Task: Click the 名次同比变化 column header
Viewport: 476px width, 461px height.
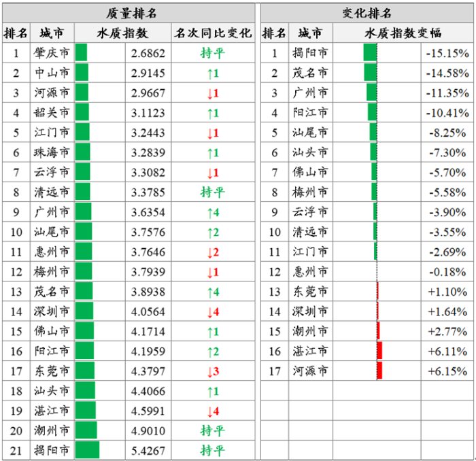Action: (x=212, y=33)
